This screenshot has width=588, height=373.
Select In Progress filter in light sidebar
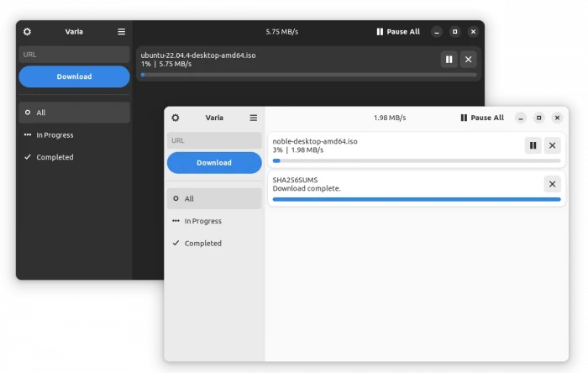202,221
